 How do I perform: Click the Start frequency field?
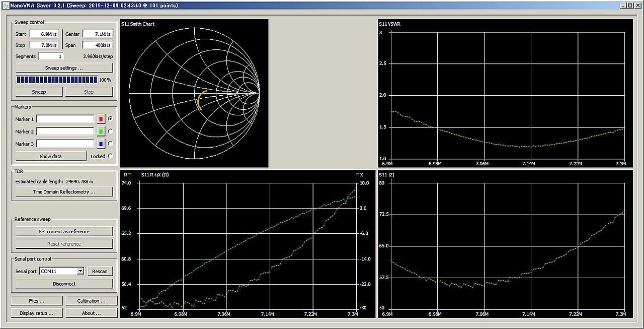click(x=44, y=34)
